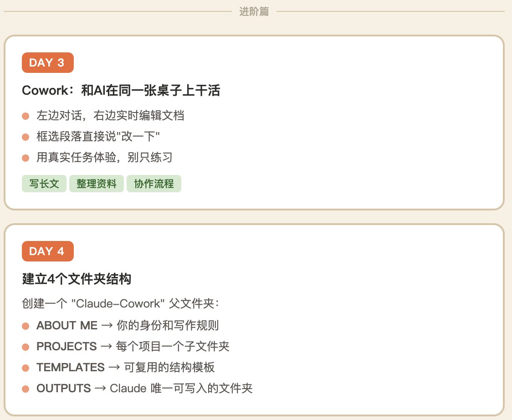
Task: Click the bold PROJECTS label
Action: [67, 347]
